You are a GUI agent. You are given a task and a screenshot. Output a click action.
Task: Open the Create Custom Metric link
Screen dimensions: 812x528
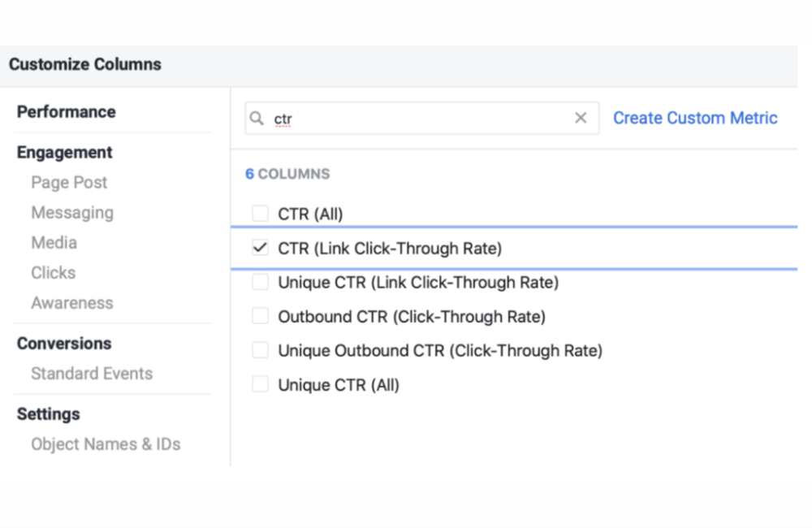[x=694, y=119]
